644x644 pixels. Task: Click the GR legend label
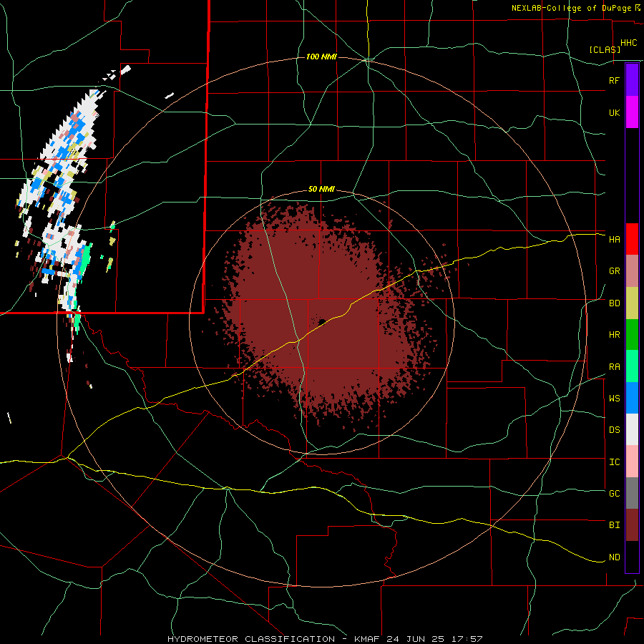pyautogui.click(x=614, y=271)
